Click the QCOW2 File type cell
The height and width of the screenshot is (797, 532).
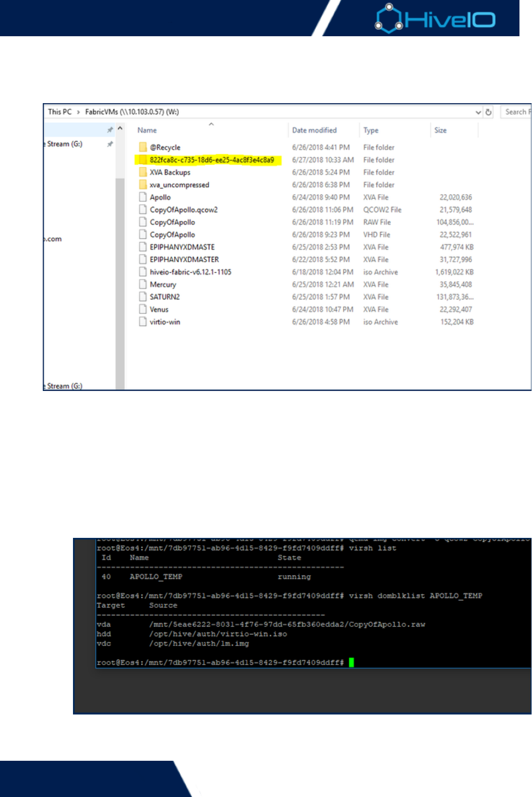pyautogui.click(x=383, y=210)
